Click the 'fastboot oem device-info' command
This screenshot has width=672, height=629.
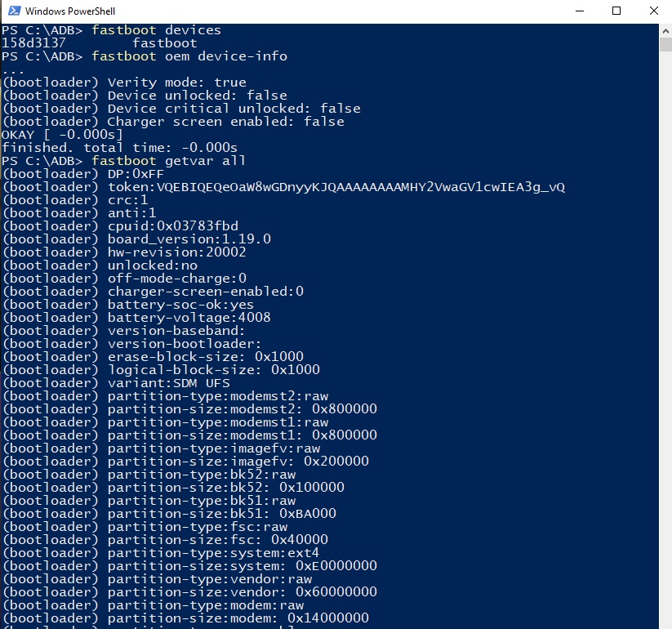pos(145,56)
